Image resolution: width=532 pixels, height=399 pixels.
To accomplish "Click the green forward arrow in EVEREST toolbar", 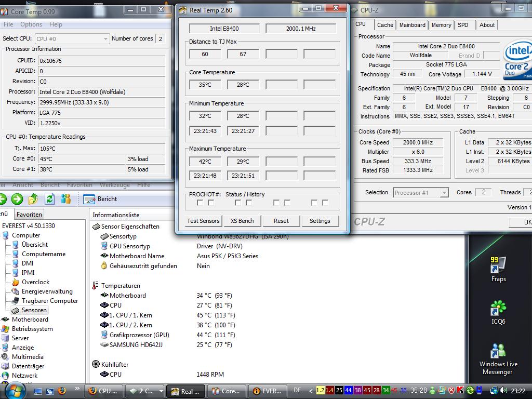I will 17,199.
